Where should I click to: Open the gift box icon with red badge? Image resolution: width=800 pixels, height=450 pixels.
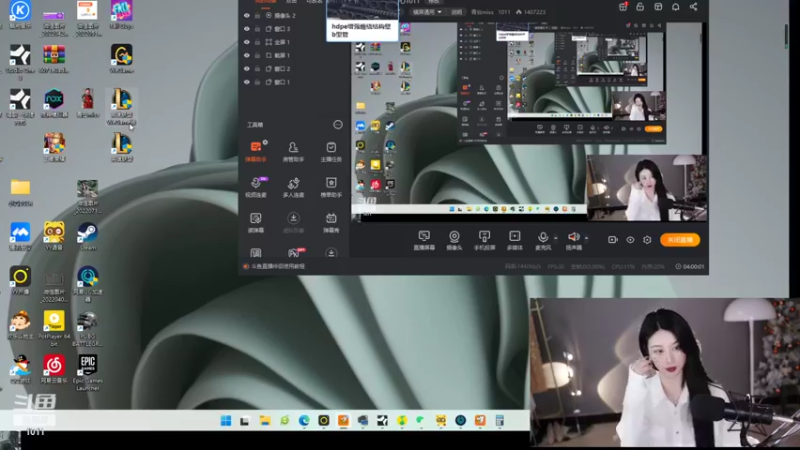623,7
